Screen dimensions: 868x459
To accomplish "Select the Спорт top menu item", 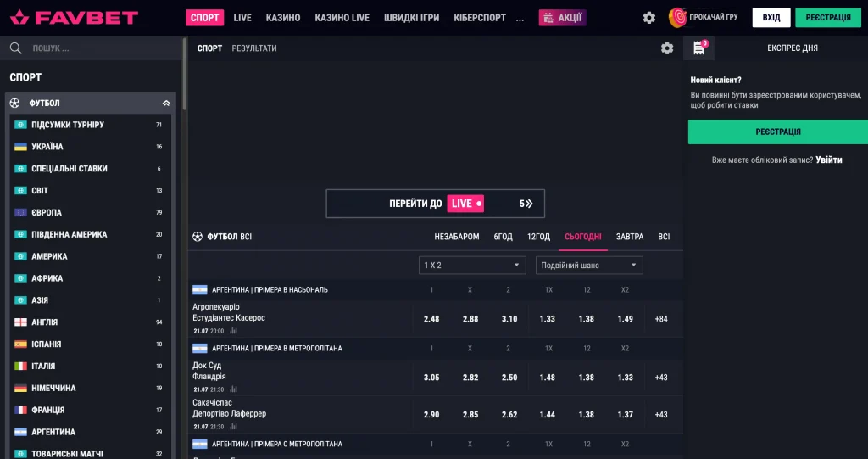I will tap(205, 18).
